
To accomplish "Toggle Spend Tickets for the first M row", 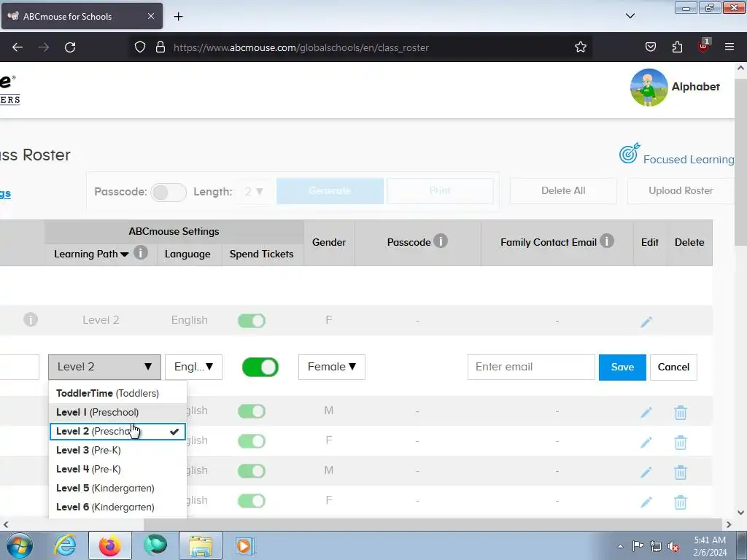I will [252, 411].
